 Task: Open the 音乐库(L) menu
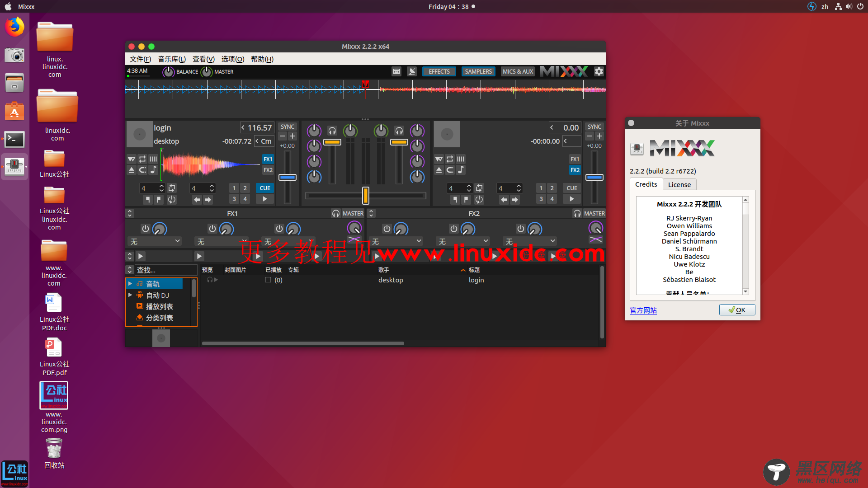coord(172,59)
